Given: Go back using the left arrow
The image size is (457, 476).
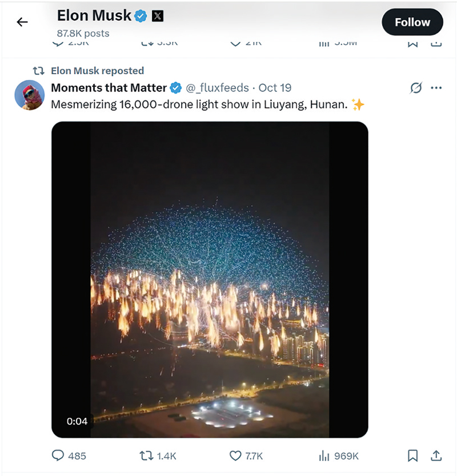Looking at the screenshot, I should [x=22, y=22].
